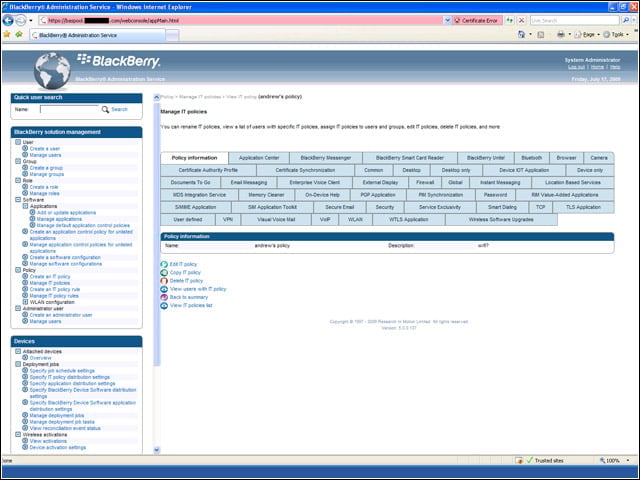The height and width of the screenshot is (480, 640).
Task: Open Device activation settings link
Action: 58,447
